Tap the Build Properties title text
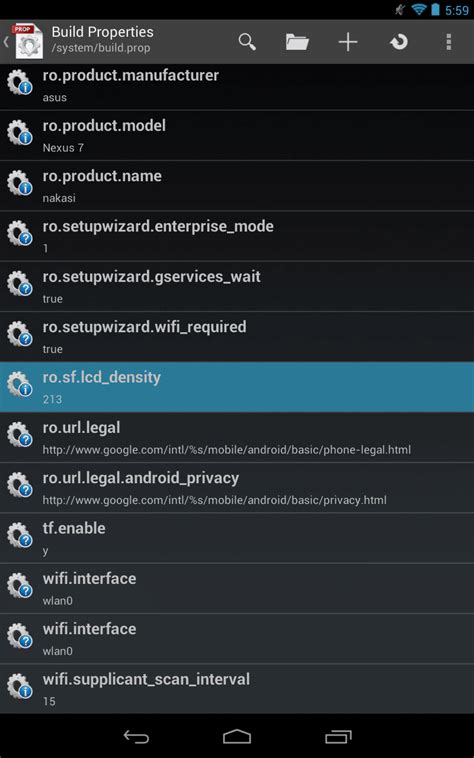The image size is (474, 758). [102, 32]
